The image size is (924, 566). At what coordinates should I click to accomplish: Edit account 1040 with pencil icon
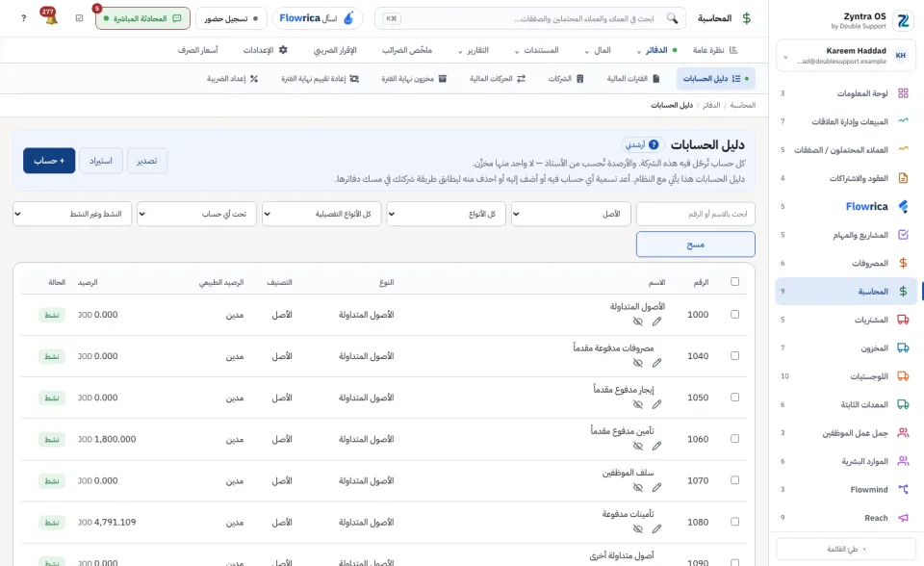[656, 363]
